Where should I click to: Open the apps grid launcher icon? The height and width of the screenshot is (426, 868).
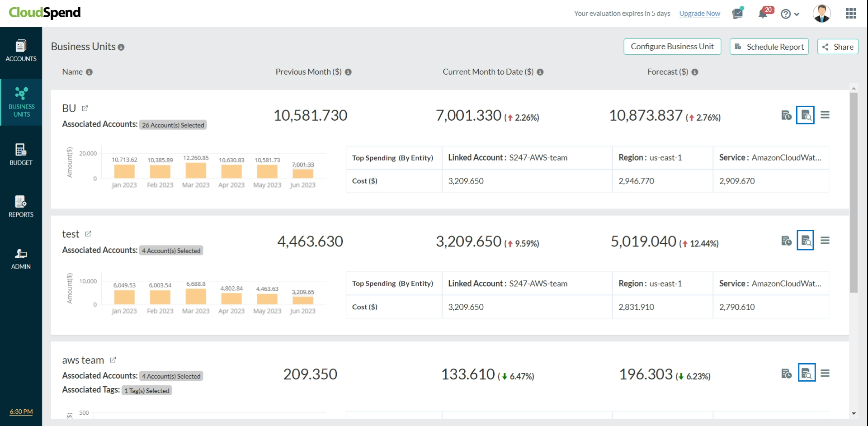click(x=851, y=14)
